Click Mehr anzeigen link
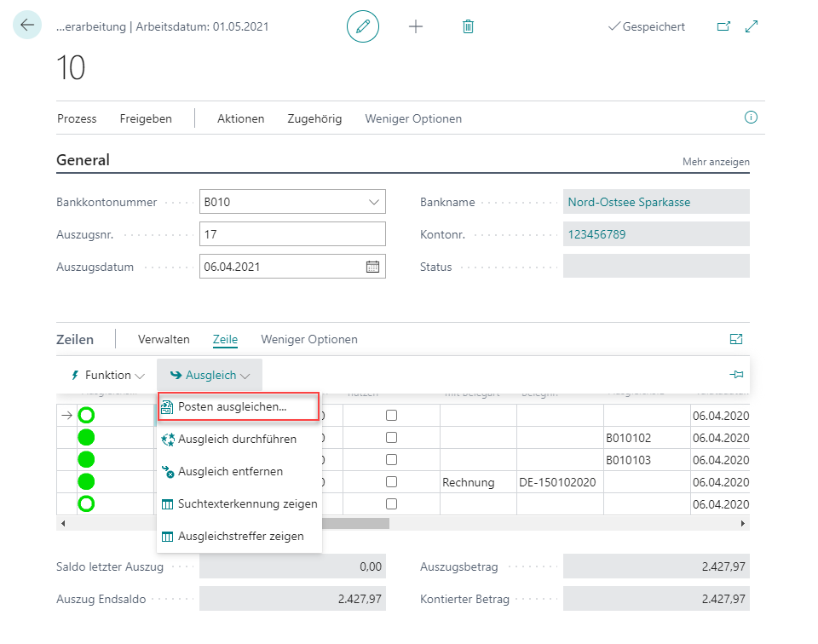The image size is (818, 644). tap(716, 162)
